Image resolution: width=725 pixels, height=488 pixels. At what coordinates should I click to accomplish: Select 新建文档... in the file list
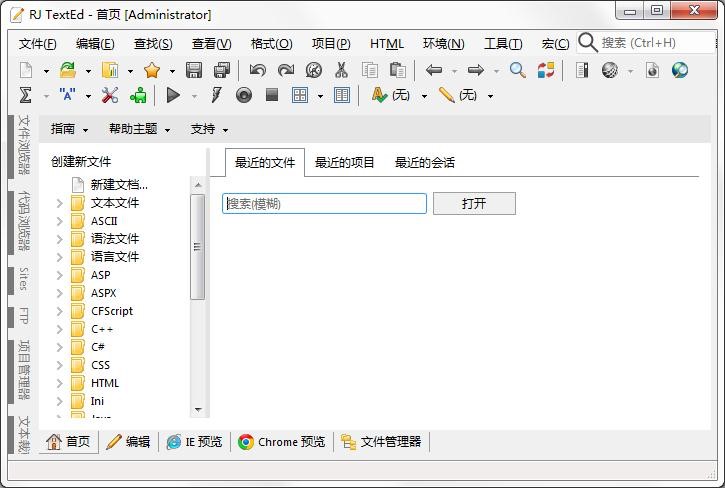[118, 185]
